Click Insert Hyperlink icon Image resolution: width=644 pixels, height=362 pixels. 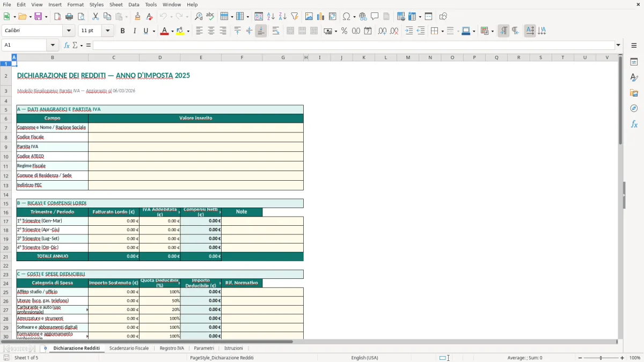[363, 17]
